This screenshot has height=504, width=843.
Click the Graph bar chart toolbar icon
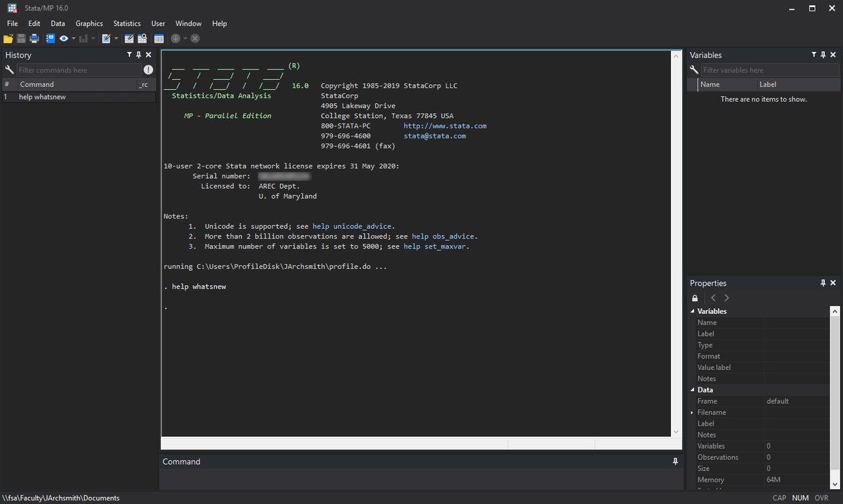84,39
